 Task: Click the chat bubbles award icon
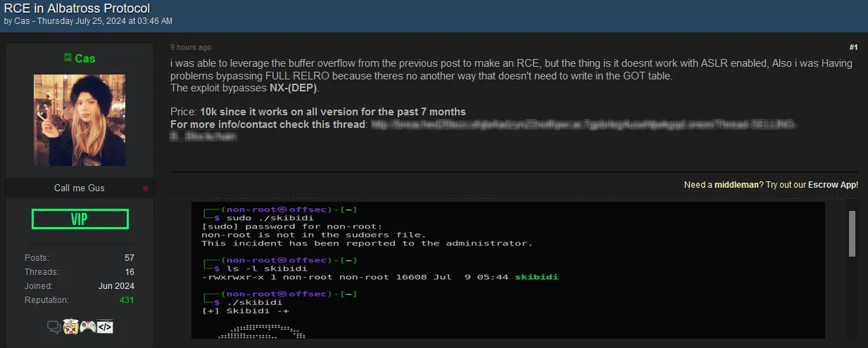[54, 327]
